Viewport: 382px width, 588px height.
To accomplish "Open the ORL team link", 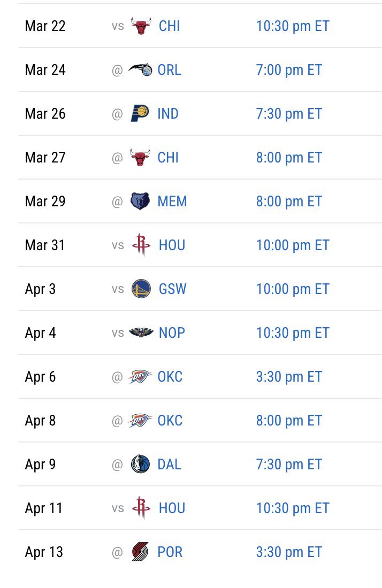I will point(169,69).
